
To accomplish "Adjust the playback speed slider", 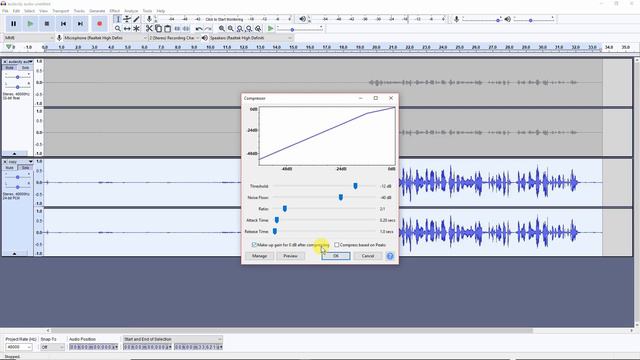I will (x=292, y=30).
